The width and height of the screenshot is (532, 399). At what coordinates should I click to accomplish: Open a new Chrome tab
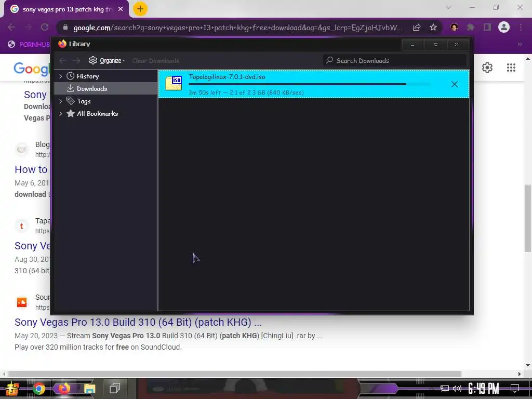tap(140, 9)
